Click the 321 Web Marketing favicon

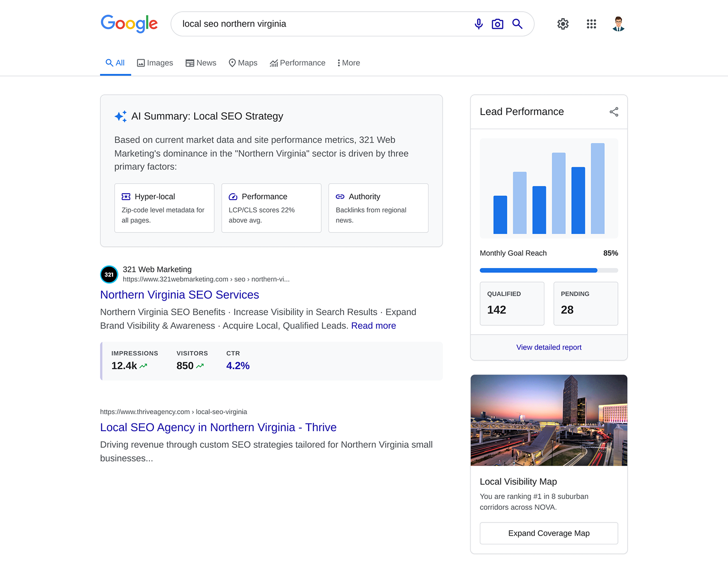click(109, 274)
